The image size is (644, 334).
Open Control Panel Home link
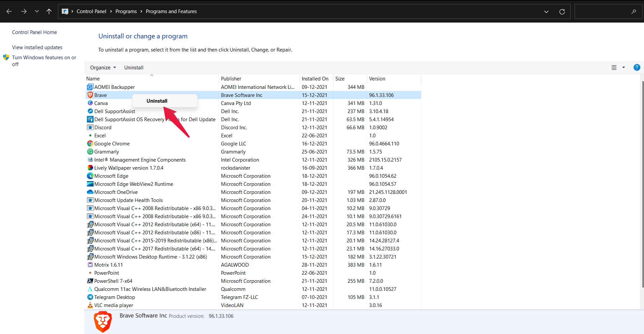click(x=34, y=32)
